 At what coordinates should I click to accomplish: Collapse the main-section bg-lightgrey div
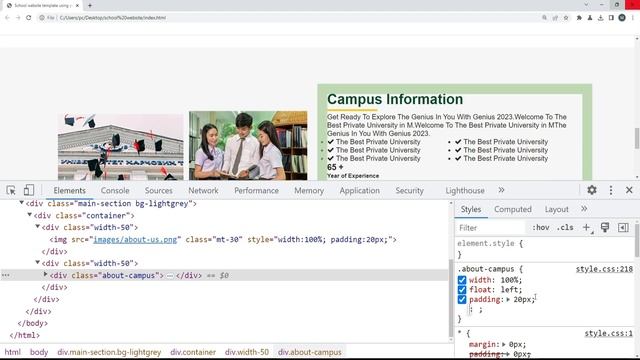point(22,203)
